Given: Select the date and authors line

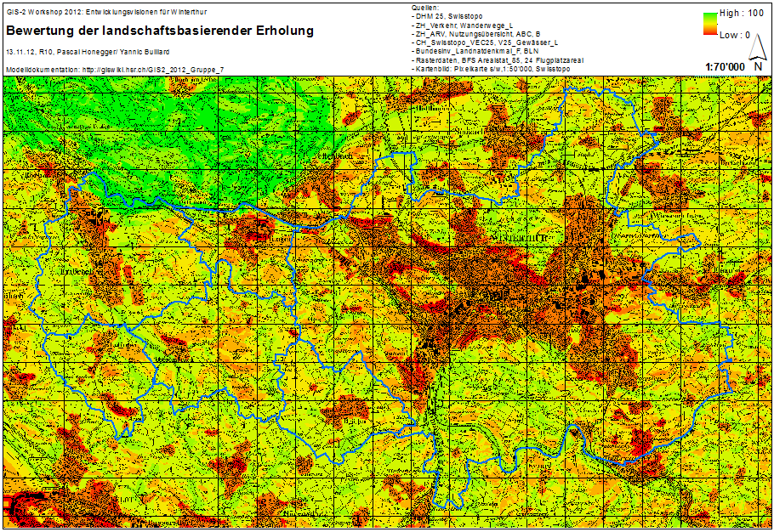Looking at the screenshot, I should point(82,52).
